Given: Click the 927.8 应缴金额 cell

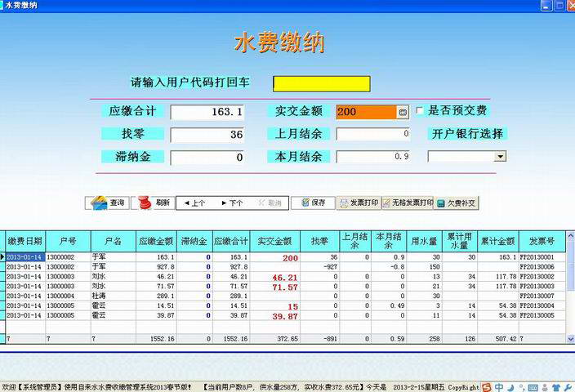Looking at the screenshot, I should tap(156, 267).
